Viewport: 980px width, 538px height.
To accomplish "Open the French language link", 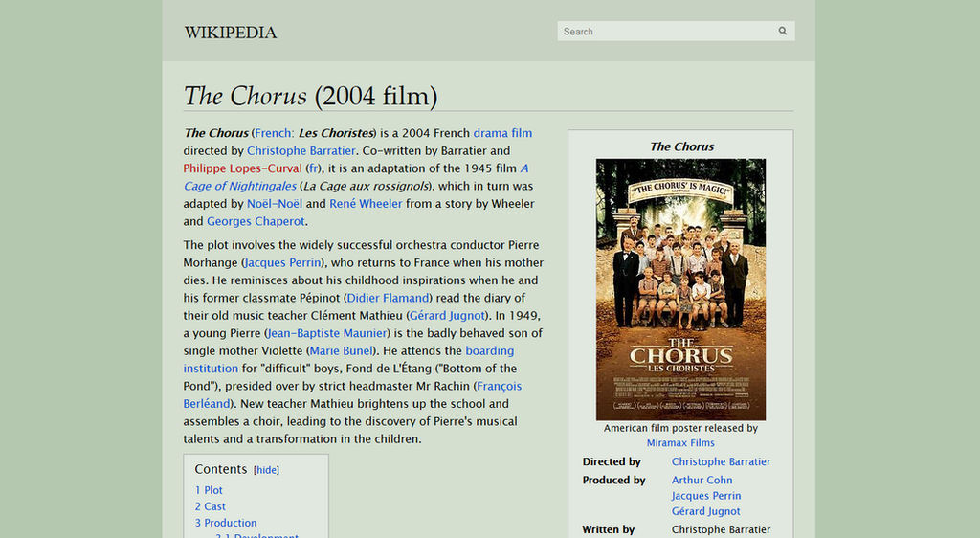I will [273, 133].
